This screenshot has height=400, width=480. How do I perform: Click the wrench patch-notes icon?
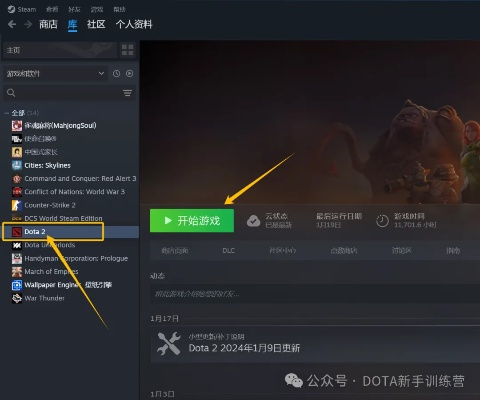[x=169, y=343]
